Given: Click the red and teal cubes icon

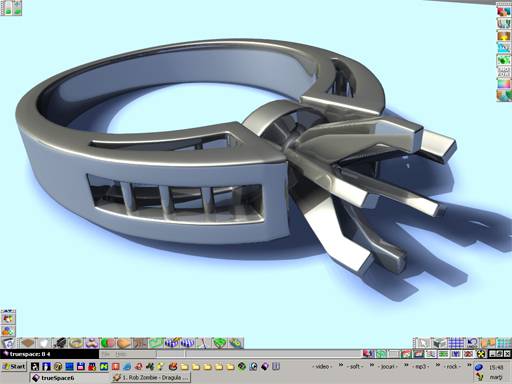Looking at the screenshot, I should (504, 11).
